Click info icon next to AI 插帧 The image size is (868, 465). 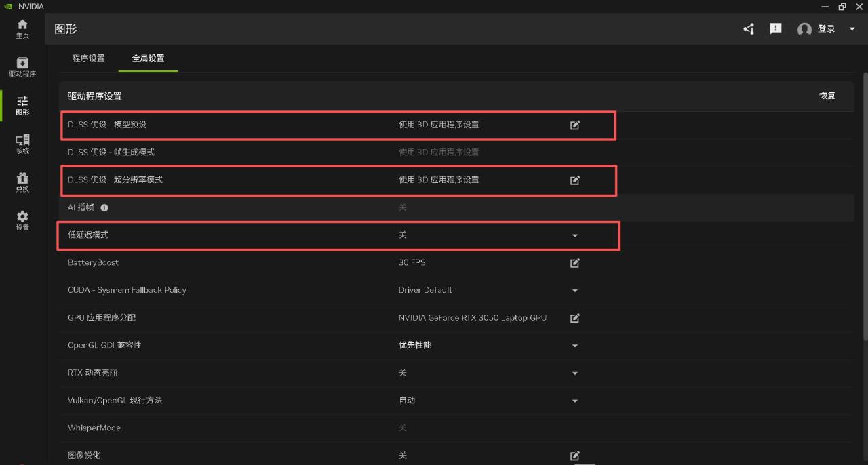(x=104, y=207)
